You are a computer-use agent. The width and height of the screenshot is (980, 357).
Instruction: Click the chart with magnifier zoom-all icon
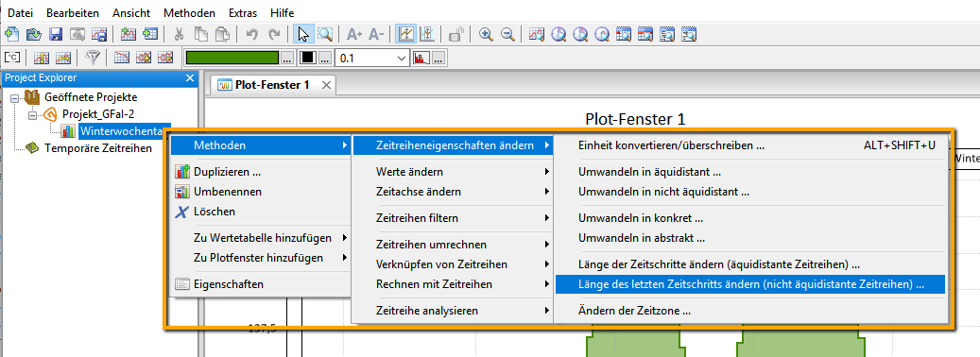tap(536, 34)
